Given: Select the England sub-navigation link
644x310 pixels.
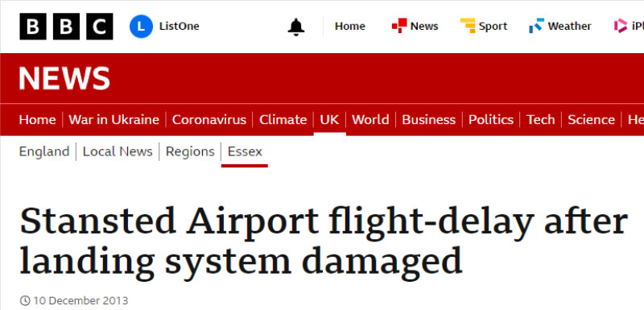Looking at the screenshot, I should (44, 151).
